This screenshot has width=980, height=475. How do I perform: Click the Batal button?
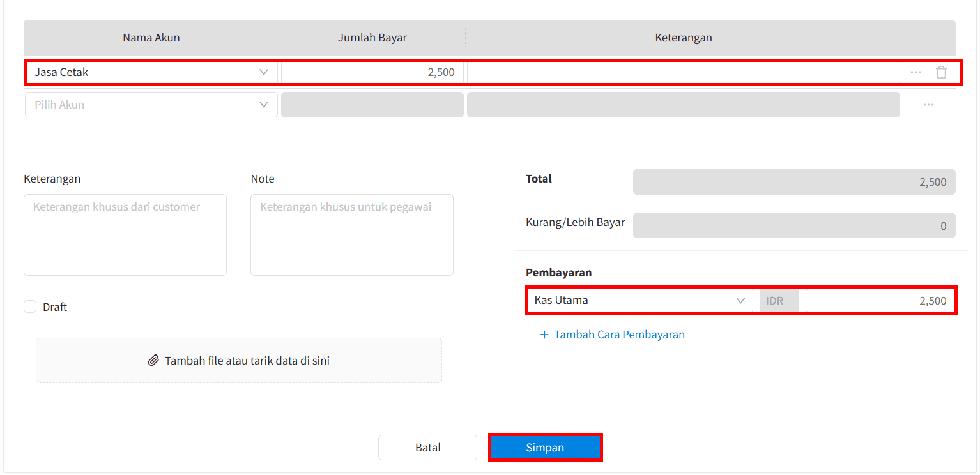pyautogui.click(x=427, y=448)
